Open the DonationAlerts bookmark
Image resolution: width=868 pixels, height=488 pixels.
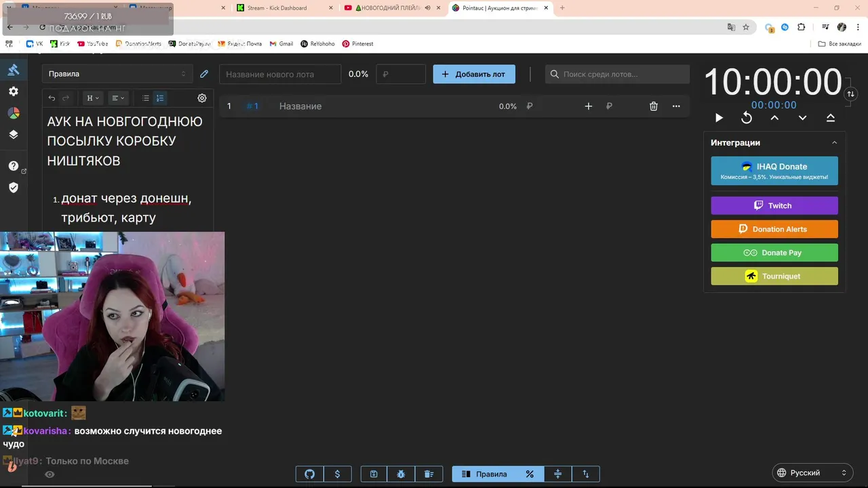(x=138, y=43)
